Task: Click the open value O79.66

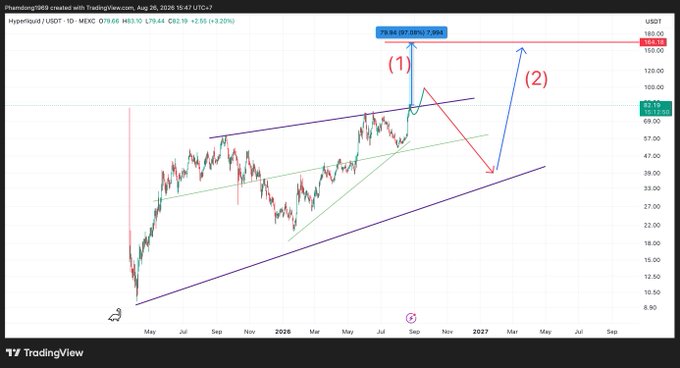Action: click(x=109, y=21)
